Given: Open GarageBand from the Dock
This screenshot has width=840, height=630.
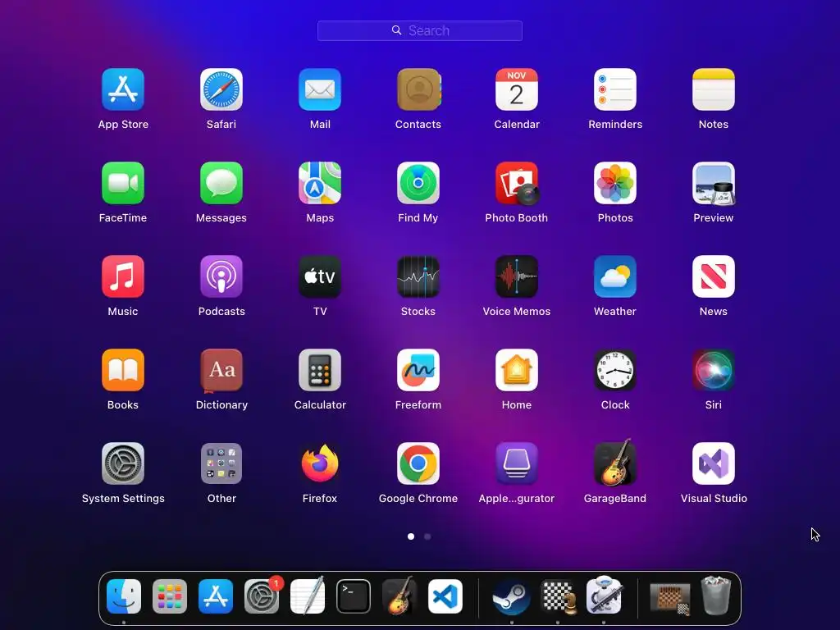Looking at the screenshot, I should pyautogui.click(x=399, y=596).
